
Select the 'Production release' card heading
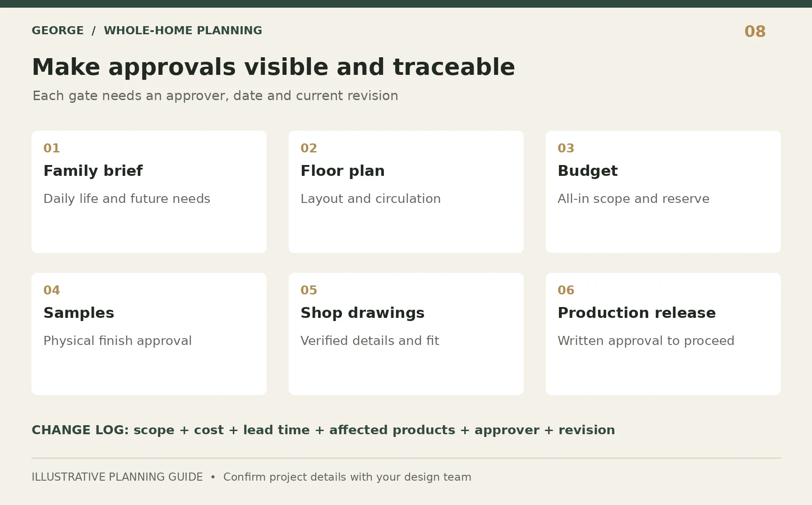pos(637,313)
